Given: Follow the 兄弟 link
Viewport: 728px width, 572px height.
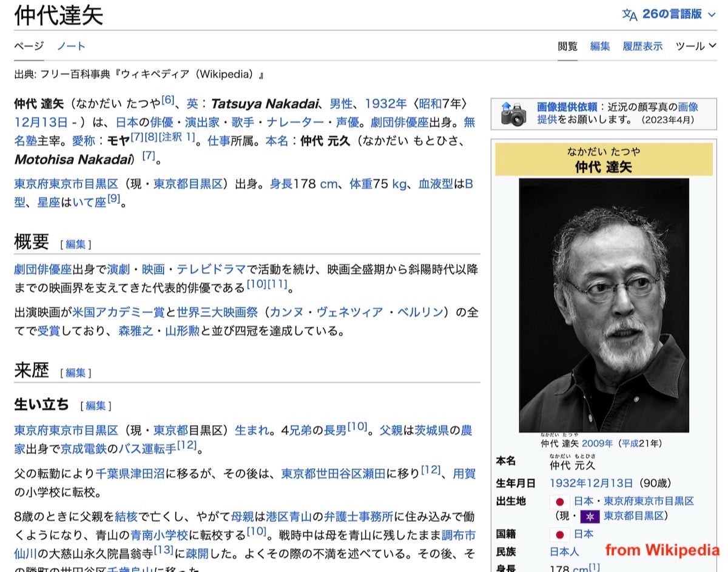Looking at the screenshot, I should (x=301, y=431).
